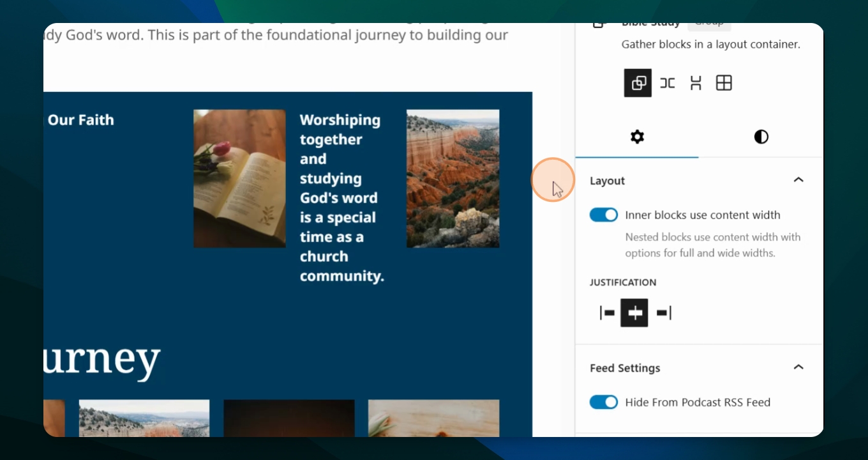Select the dark image in bottom row
Screen dimensions: 868x460
click(x=289, y=418)
